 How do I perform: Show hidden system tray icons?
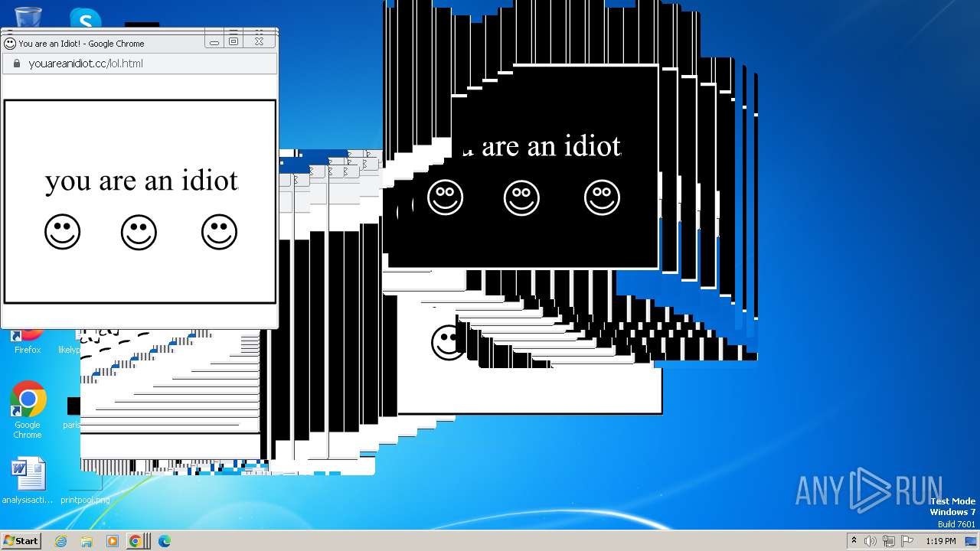tap(854, 541)
